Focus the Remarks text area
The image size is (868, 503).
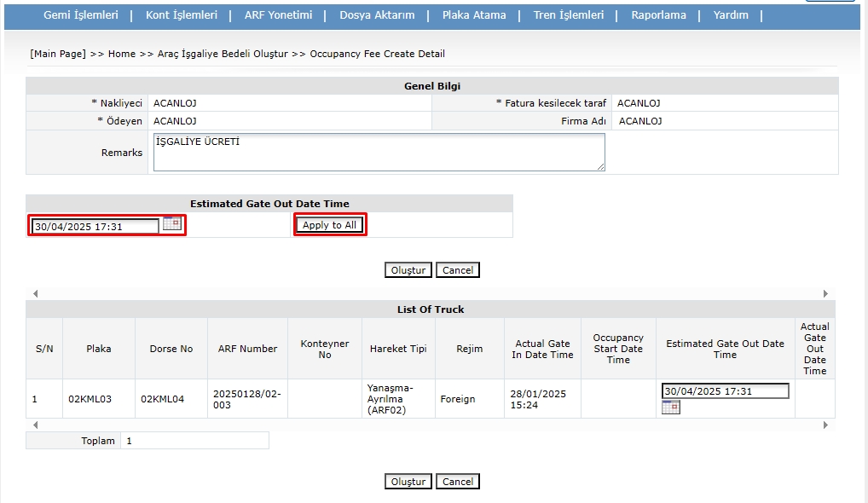[379, 152]
